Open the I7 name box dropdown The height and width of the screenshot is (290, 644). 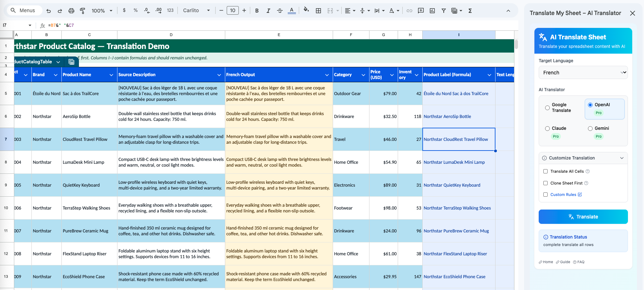click(30, 25)
